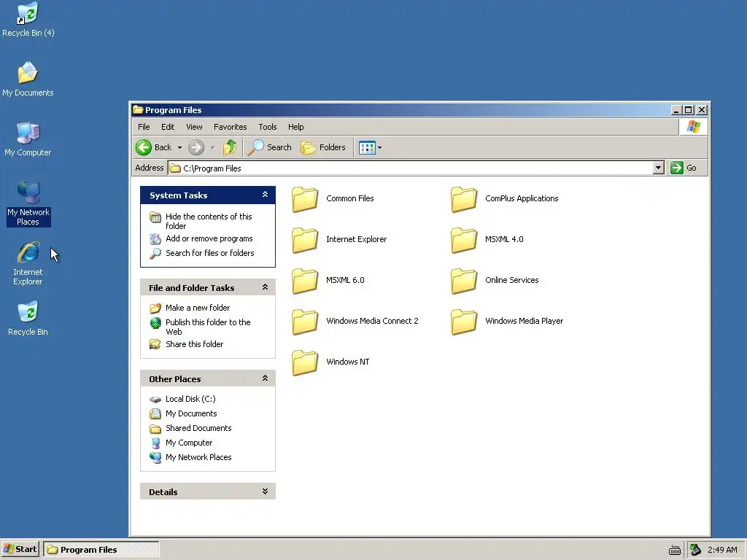747x560 pixels.
Task: Open the Help menu
Action: coord(296,127)
